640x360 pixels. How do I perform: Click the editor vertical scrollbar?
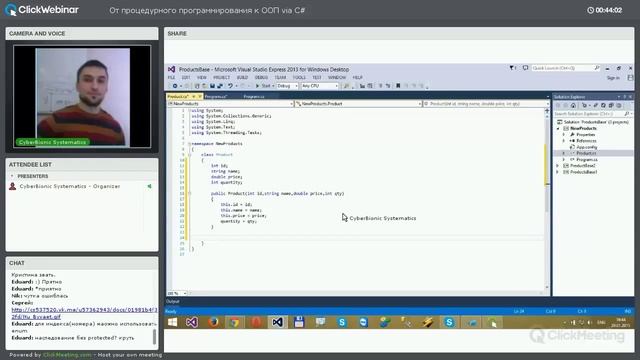coord(547,199)
